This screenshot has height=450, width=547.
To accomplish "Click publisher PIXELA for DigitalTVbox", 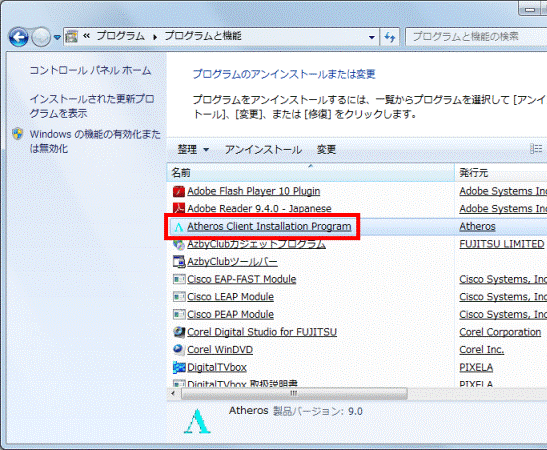I will (476, 367).
